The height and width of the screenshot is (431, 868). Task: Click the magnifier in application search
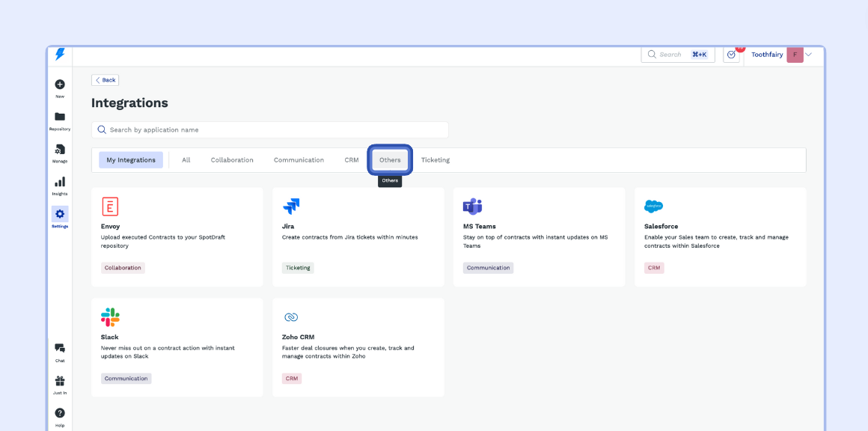(x=102, y=129)
